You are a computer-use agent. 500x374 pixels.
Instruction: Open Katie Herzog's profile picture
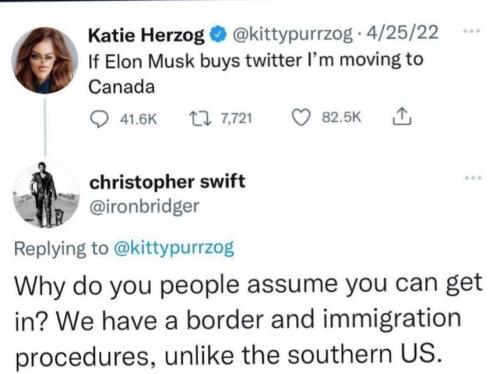pos(45,60)
